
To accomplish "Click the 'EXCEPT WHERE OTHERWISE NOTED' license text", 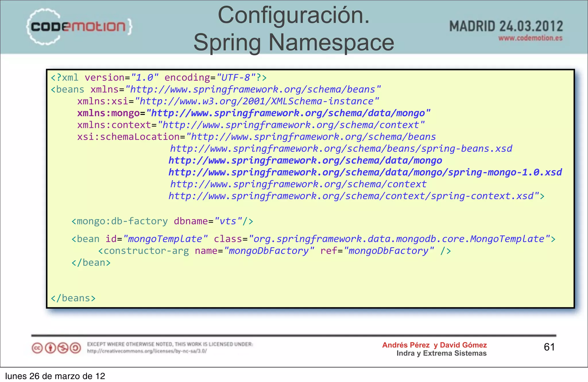I will click(170, 344).
